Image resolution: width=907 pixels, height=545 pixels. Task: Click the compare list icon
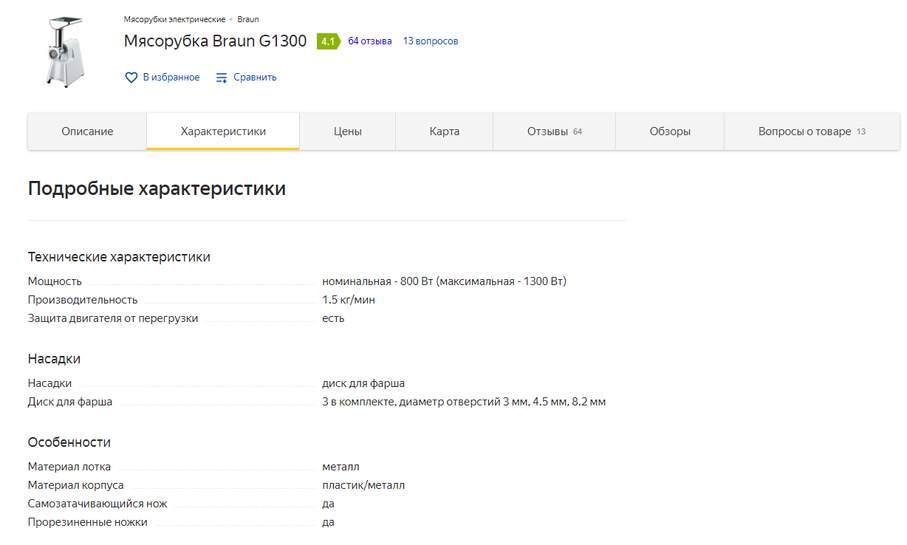tap(222, 77)
